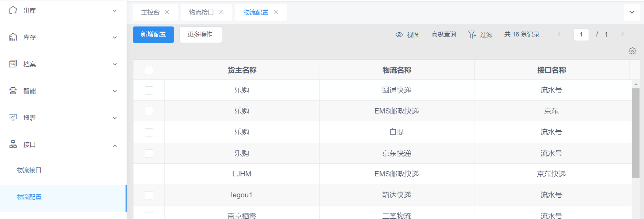This screenshot has height=219, width=644.
Task: Click the 共 16 条记录 record count
Action: tap(522, 34)
